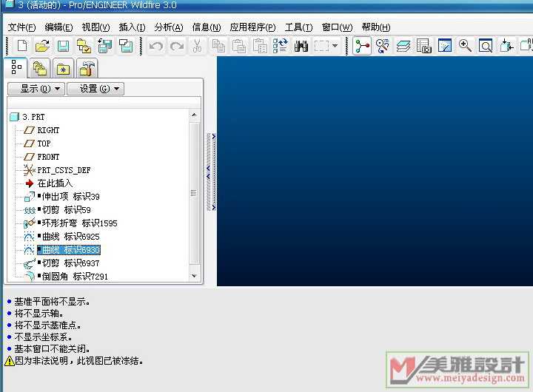Open the 视图(V) menu
533x392 pixels.
tap(95, 27)
